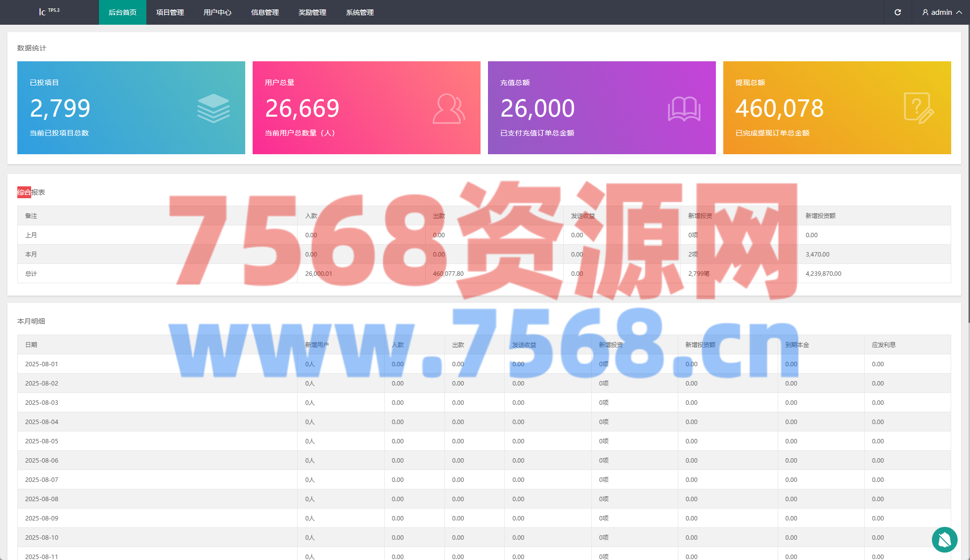Click the 已投项目 blue statistics card

(131, 108)
